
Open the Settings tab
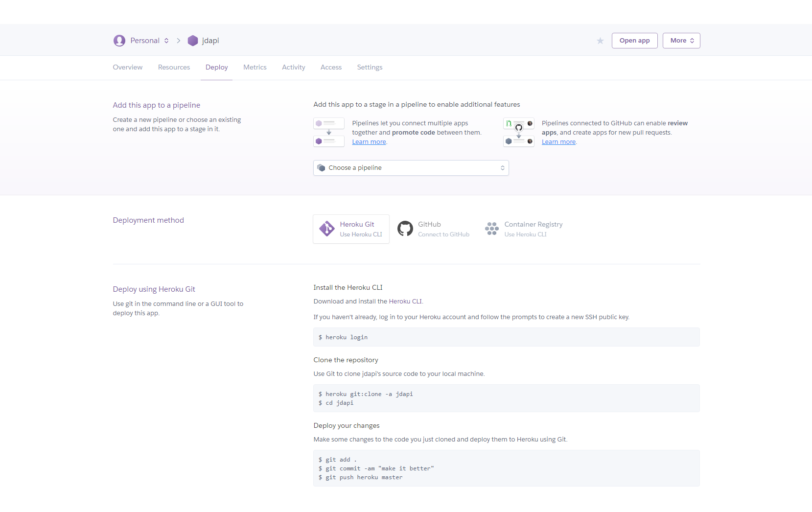pyautogui.click(x=370, y=68)
